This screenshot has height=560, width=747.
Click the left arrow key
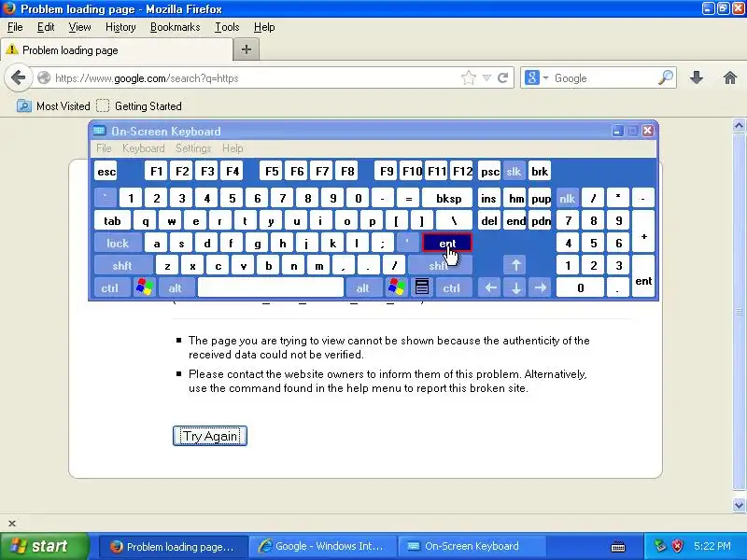[490, 287]
